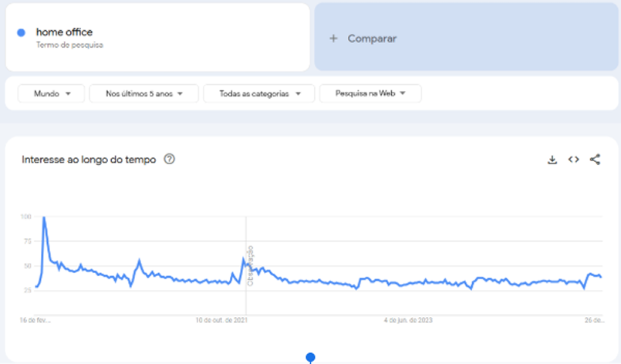Open the Todas as categorias dropdown

pos(259,93)
